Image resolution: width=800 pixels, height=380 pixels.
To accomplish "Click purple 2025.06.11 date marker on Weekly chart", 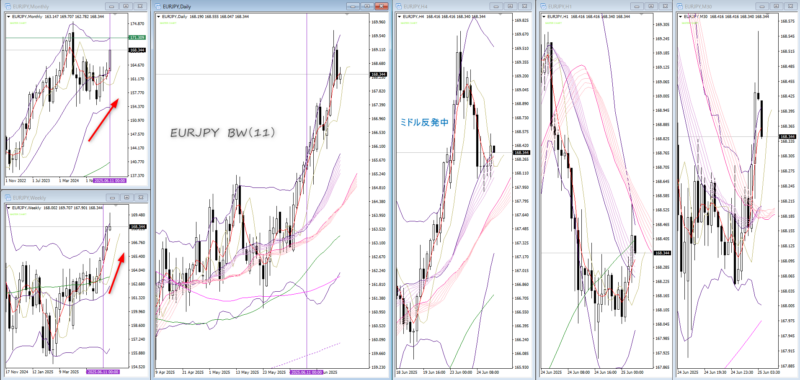I will (x=103, y=372).
